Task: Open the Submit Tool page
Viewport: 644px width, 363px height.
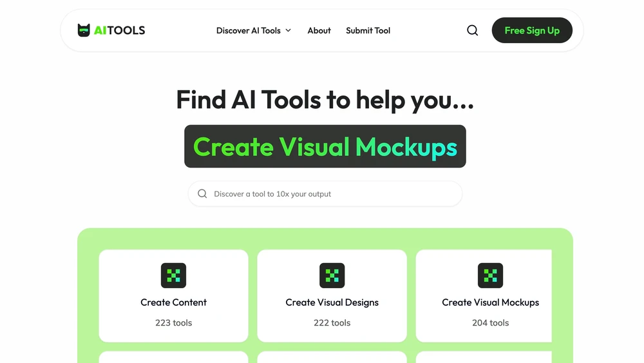Action: pos(368,30)
